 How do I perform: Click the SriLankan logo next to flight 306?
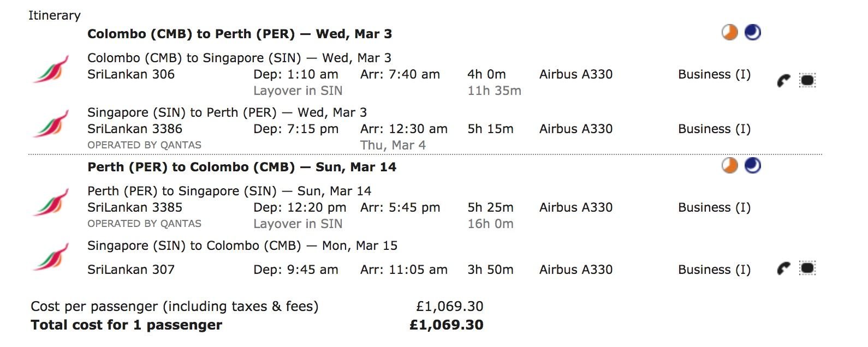[51, 69]
